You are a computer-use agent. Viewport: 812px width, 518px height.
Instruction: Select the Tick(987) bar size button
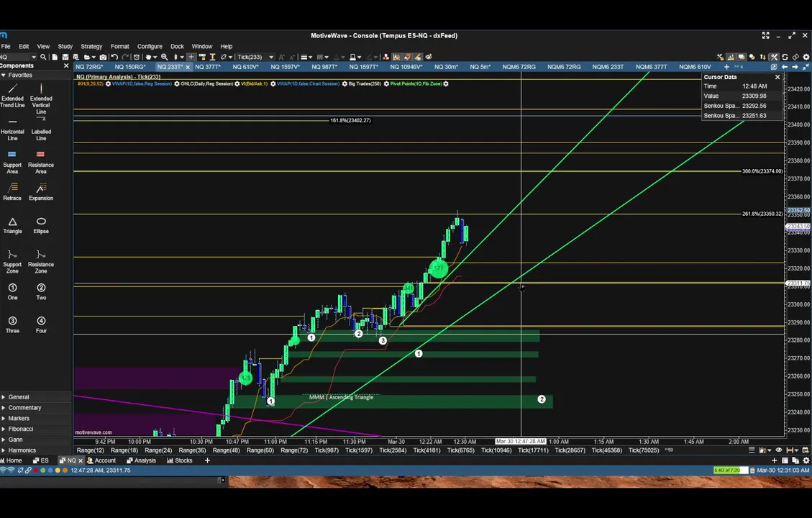(x=327, y=450)
